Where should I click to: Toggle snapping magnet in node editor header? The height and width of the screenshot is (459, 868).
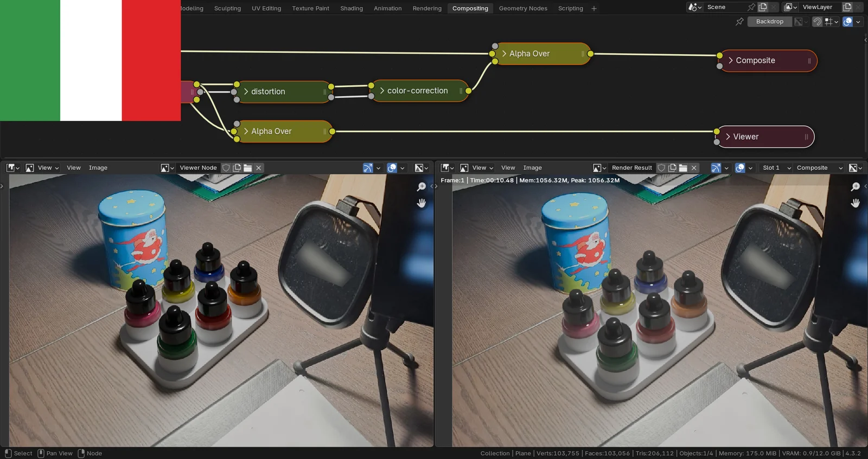pos(816,22)
